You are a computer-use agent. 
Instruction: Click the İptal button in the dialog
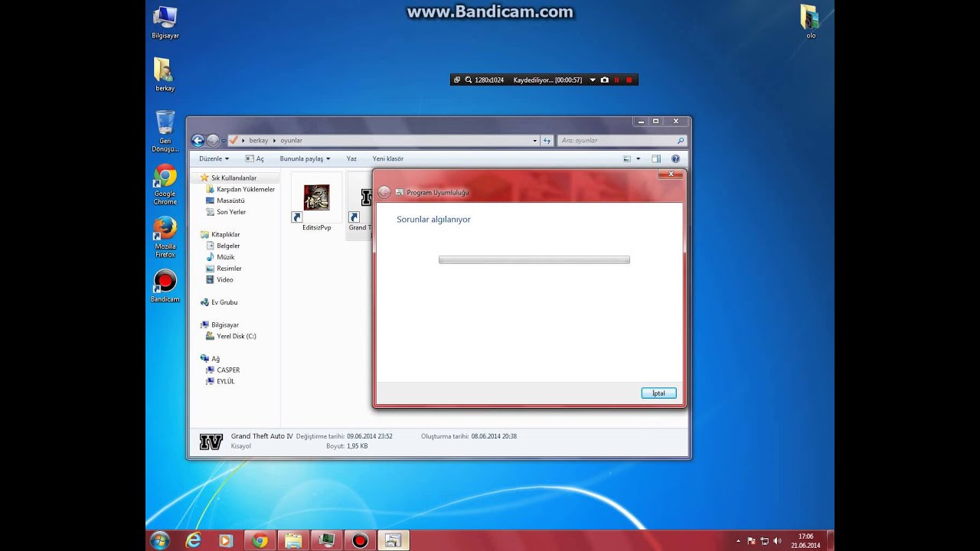tap(658, 393)
